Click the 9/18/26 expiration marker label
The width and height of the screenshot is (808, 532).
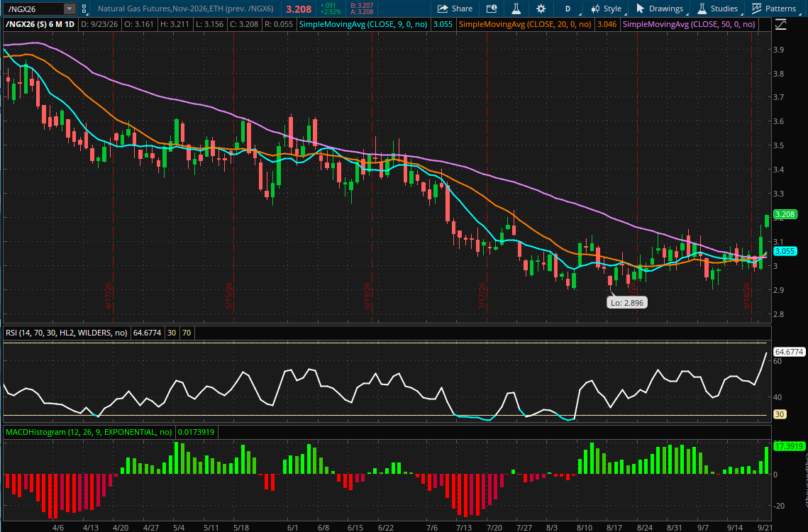pos(747,296)
